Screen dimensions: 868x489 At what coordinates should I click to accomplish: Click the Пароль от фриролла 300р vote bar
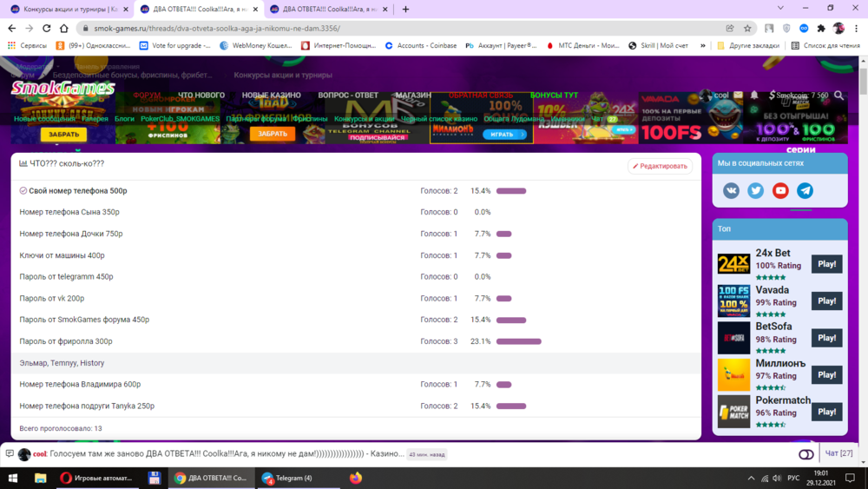[x=519, y=341]
